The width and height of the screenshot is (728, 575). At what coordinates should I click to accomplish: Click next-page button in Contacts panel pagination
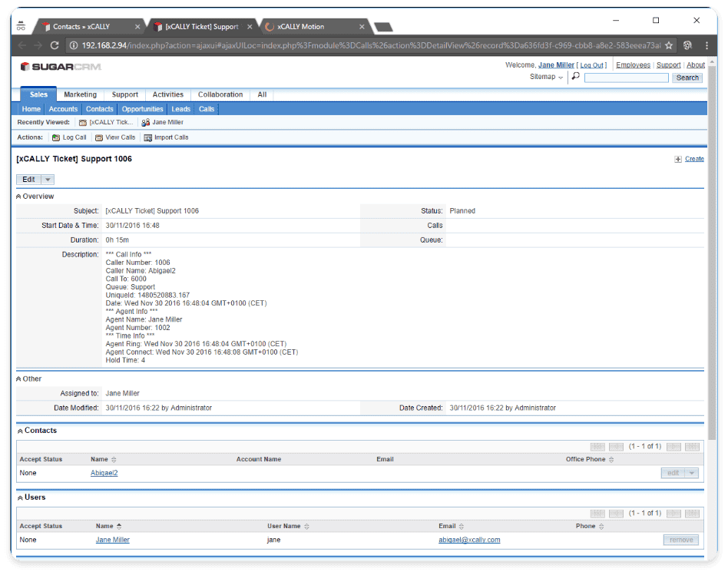tap(673, 447)
